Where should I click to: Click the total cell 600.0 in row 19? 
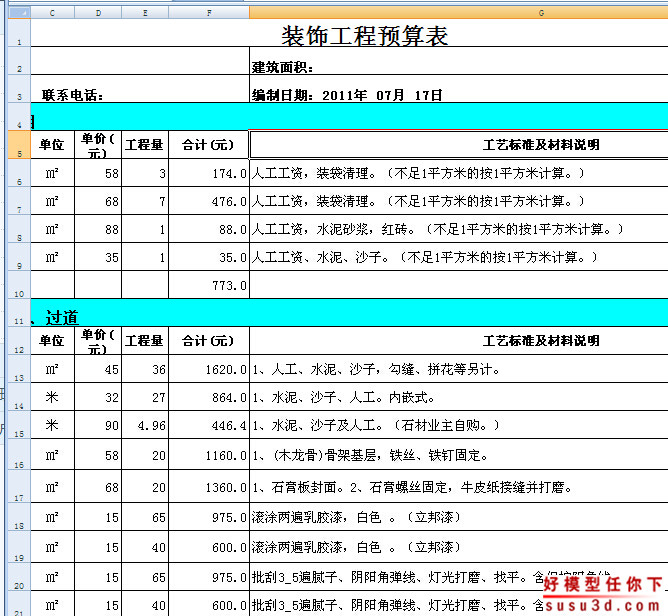(209, 547)
